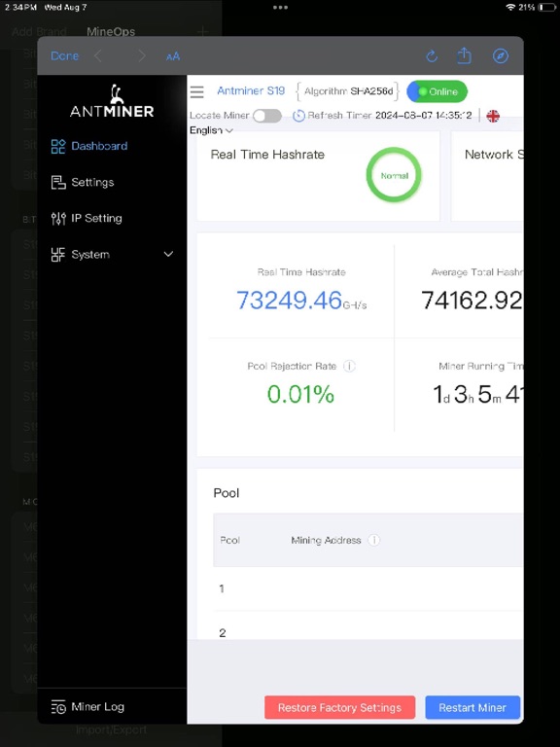Open Miner Log in the sidebar
560x747 pixels.
click(x=97, y=707)
